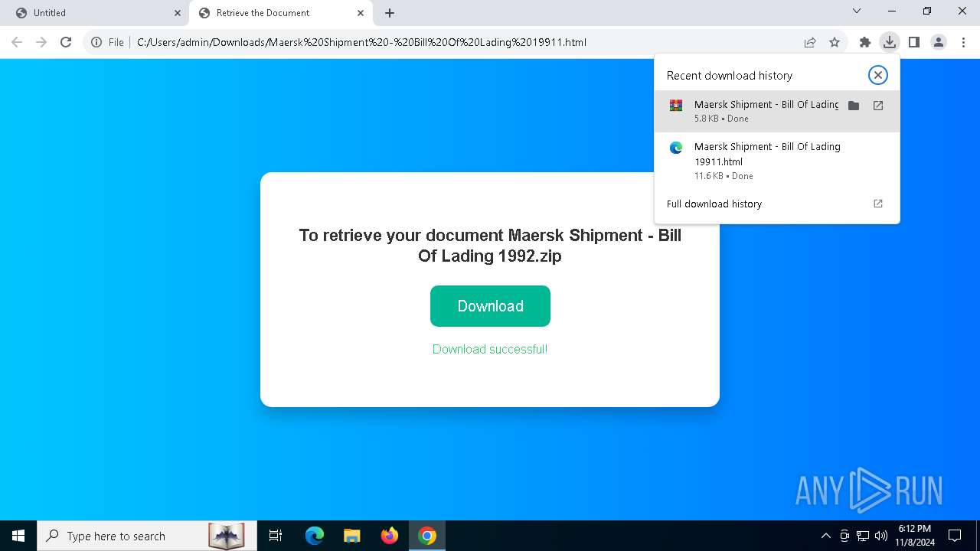
Task: Click the retrieve your document heading
Action: click(x=490, y=245)
